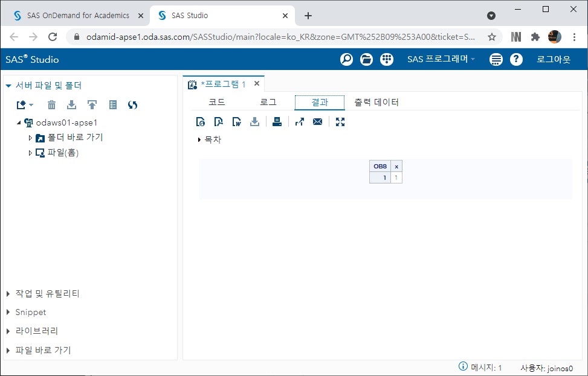Image resolution: width=588 pixels, height=376 pixels.
Task: Reload the page in browser
Action: (x=53, y=37)
